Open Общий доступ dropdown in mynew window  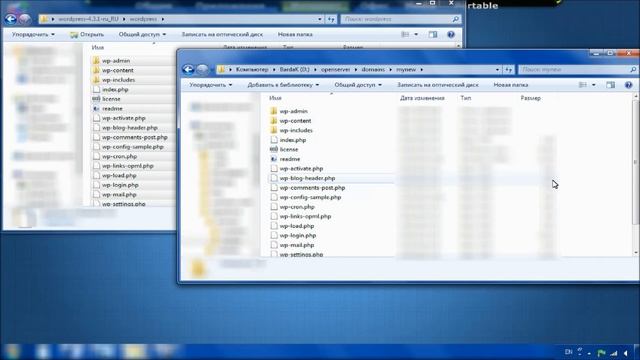[x=358, y=85]
